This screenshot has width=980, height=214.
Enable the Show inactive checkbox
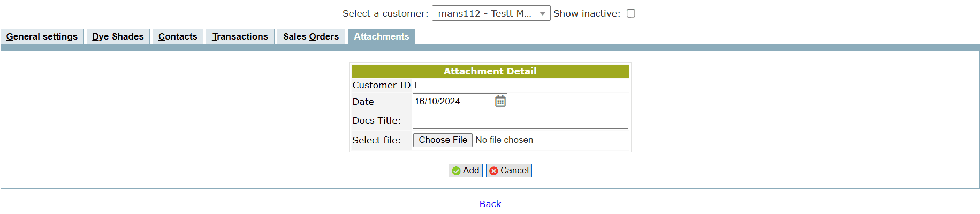coord(631,13)
